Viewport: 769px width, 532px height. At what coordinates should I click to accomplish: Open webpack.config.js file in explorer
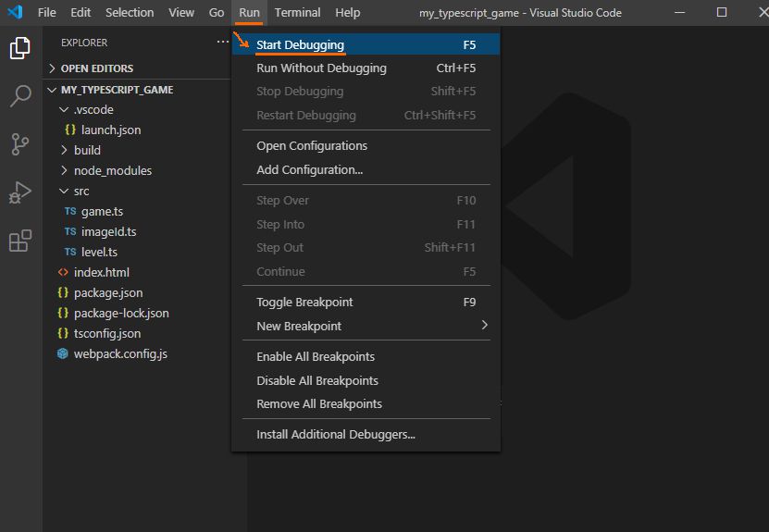tap(120, 353)
